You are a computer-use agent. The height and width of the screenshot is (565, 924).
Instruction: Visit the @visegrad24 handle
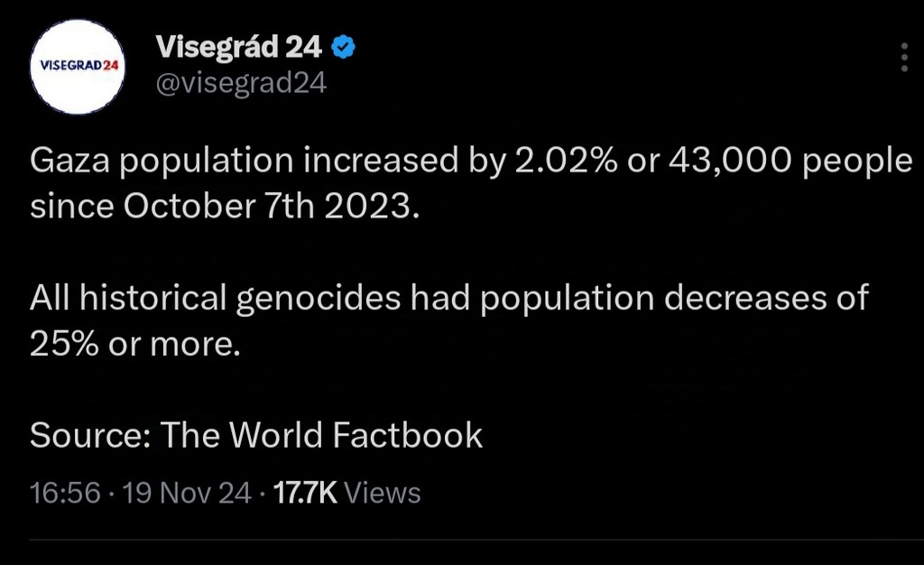coord(241,83)
